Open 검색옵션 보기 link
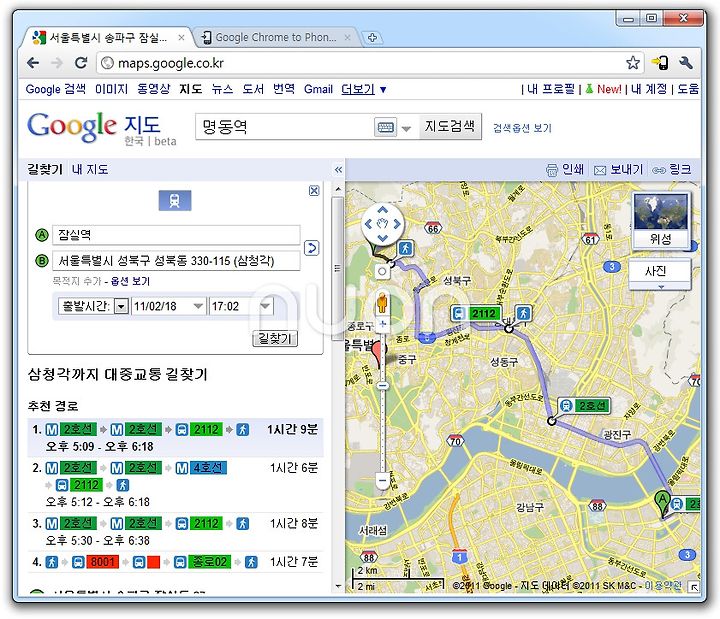The height and width of the screenshot is (619, 720). [x=522, y=128]
